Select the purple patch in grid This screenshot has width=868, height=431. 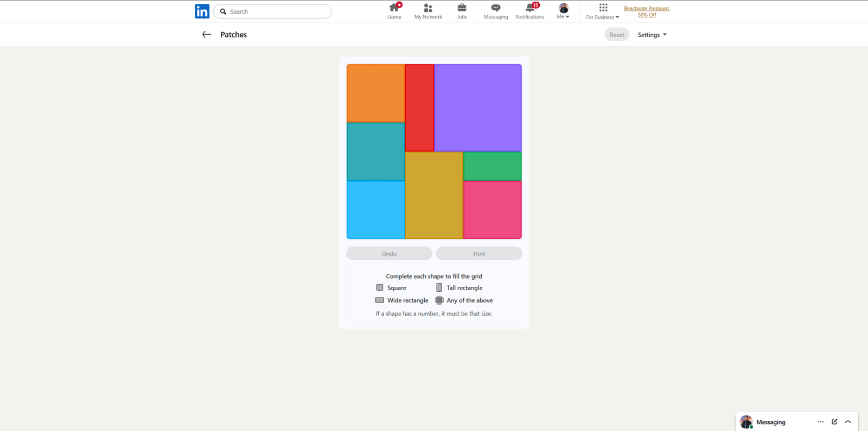click(x=477, y=107)
